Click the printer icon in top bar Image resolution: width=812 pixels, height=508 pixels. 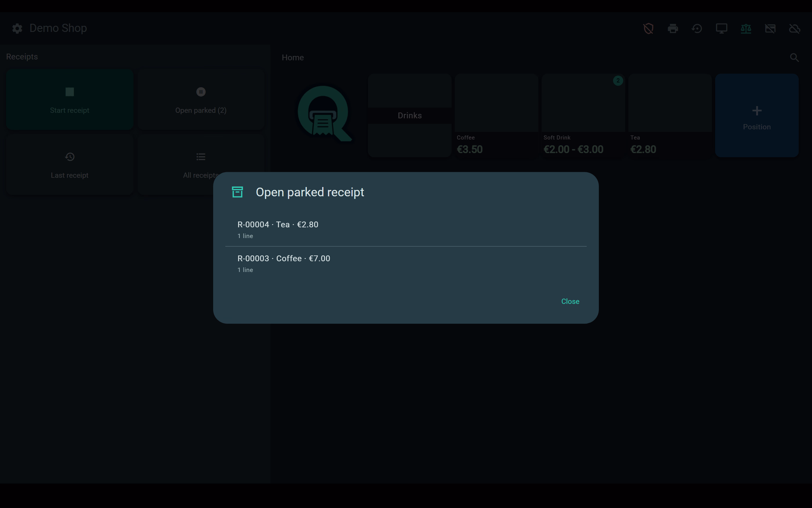673,28
